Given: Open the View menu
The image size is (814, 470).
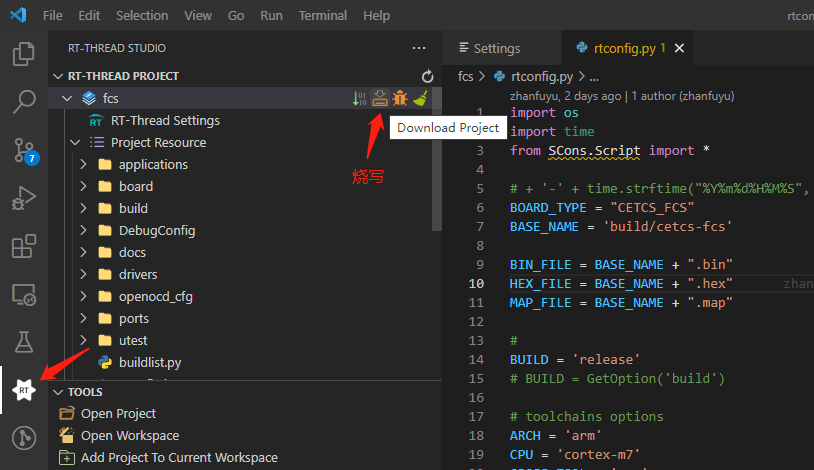Looking at the screenshot, I should [x=198, y=16].
